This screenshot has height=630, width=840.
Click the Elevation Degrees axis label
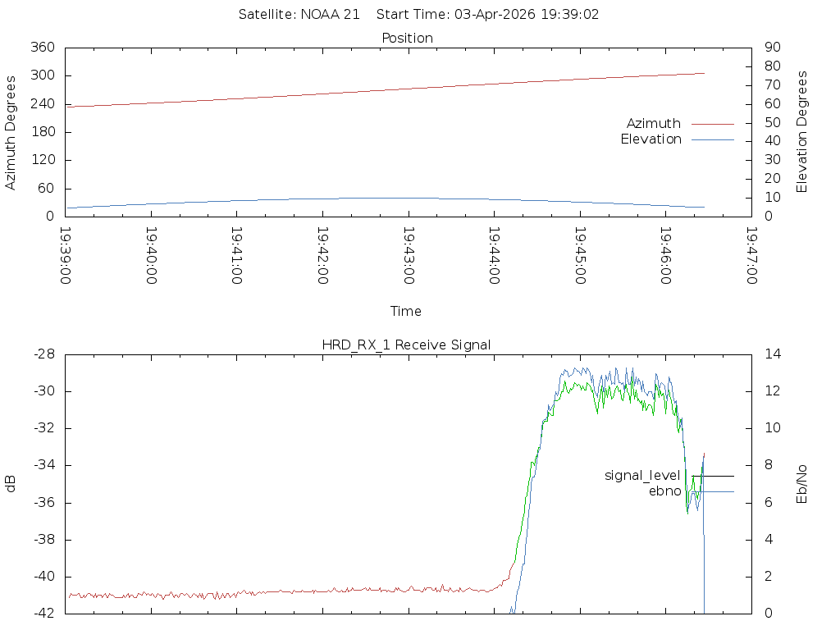point(802,132)
